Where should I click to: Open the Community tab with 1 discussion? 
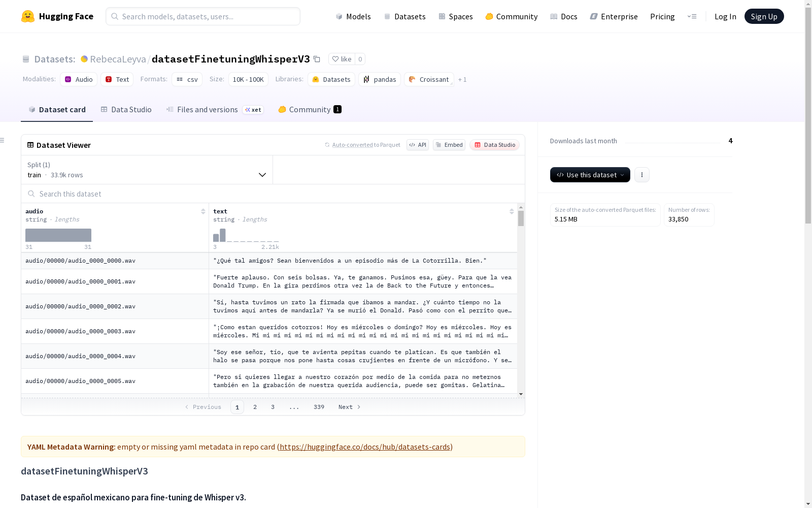[310, 110]
